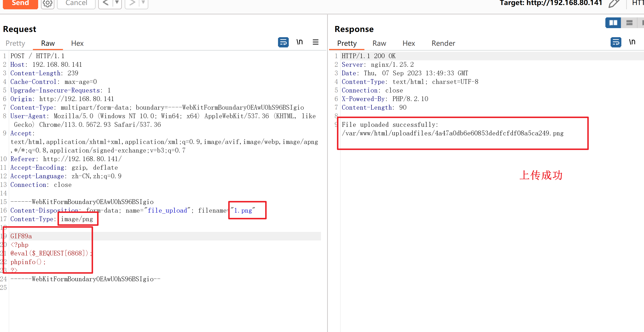Switch to top-bottom stacked layout view
Screen dimensions: 644x332
[629, 23]
